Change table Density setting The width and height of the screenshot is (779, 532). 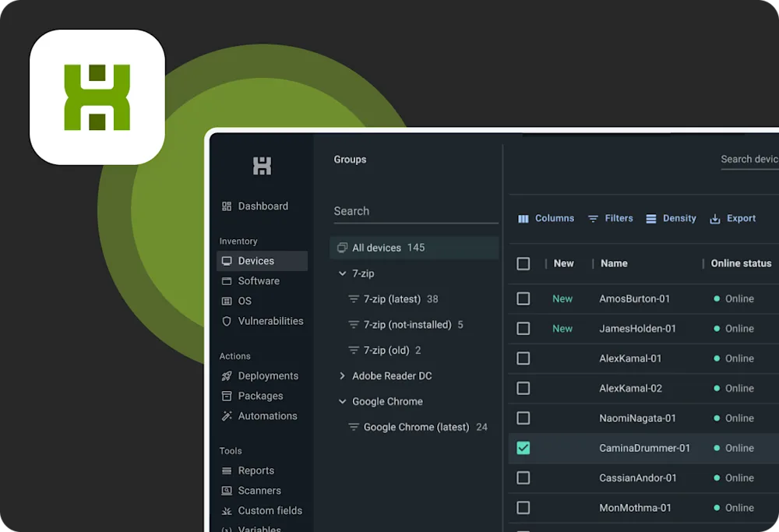coord(671,219)
